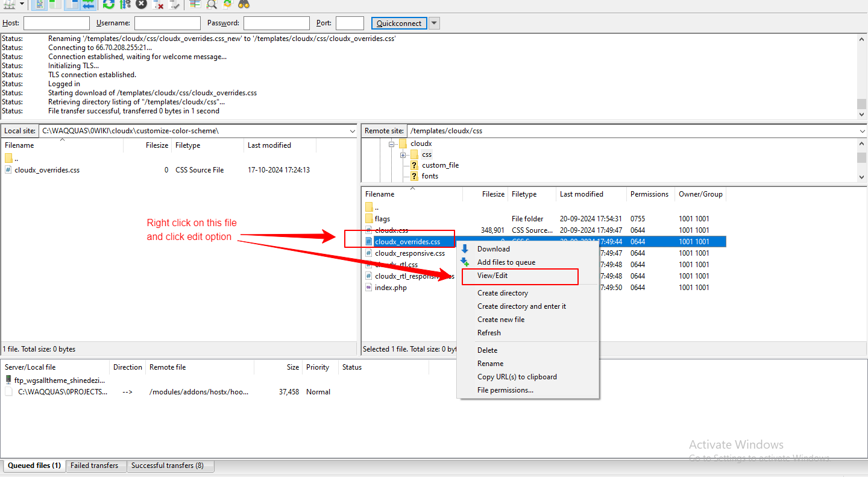Expand the Local site path dropdown
The image size is (868, 477).
[x=352, y=131]
